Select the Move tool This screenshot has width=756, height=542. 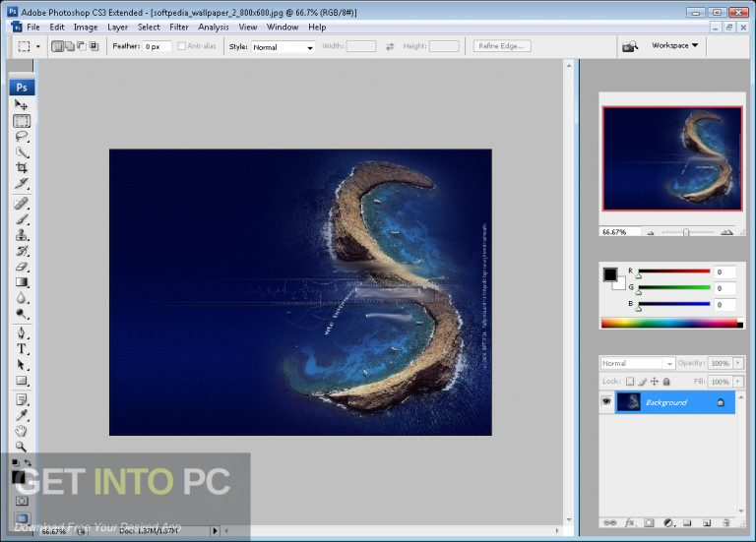[22, 104]
